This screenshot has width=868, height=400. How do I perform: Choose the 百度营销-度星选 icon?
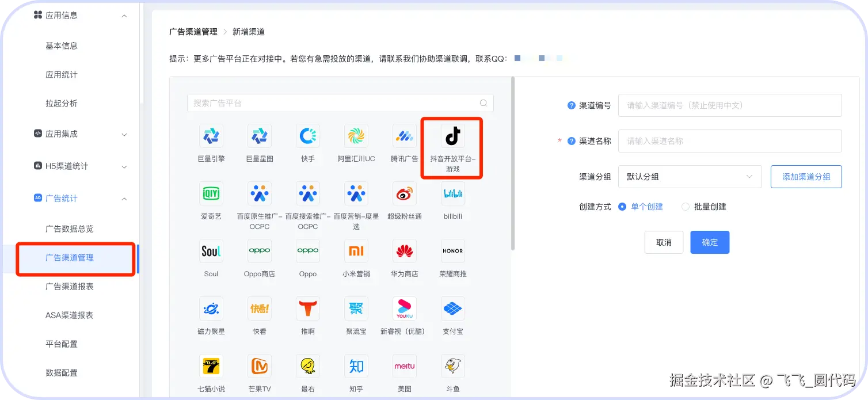356,194
